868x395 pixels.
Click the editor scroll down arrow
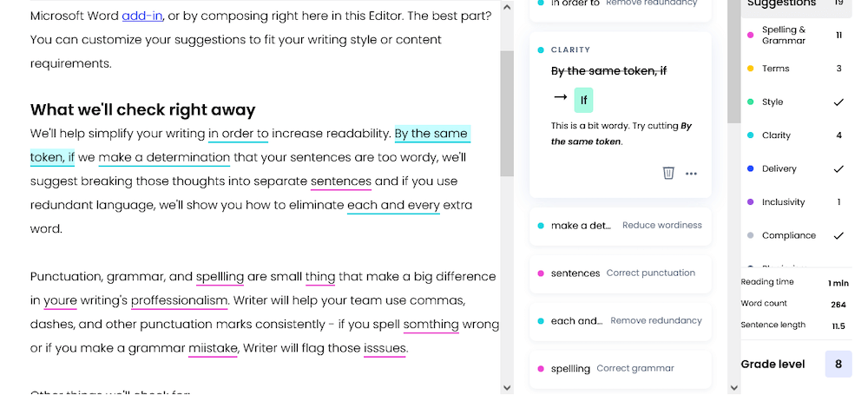pyautogui.click(x=507, y=388)
